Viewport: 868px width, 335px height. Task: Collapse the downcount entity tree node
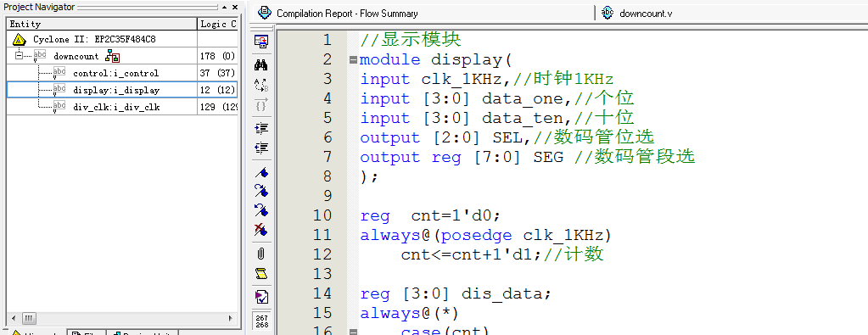[20, 55]
